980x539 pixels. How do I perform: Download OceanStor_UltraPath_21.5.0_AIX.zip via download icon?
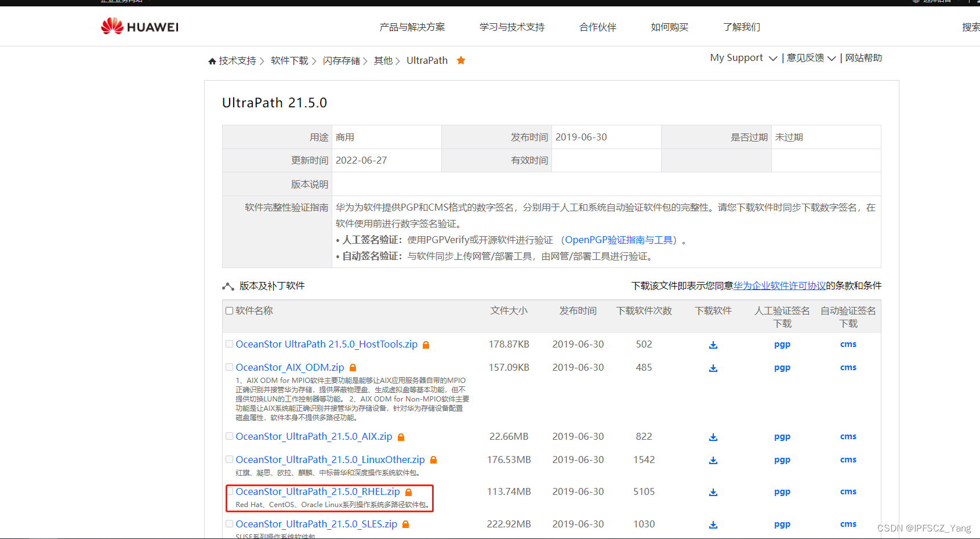pos(713,437)
